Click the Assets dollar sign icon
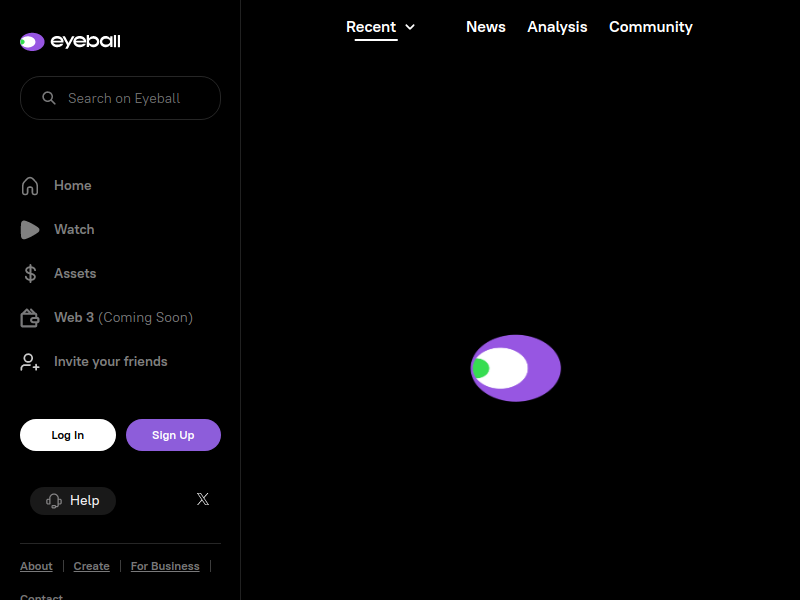 tap(30, 274)
